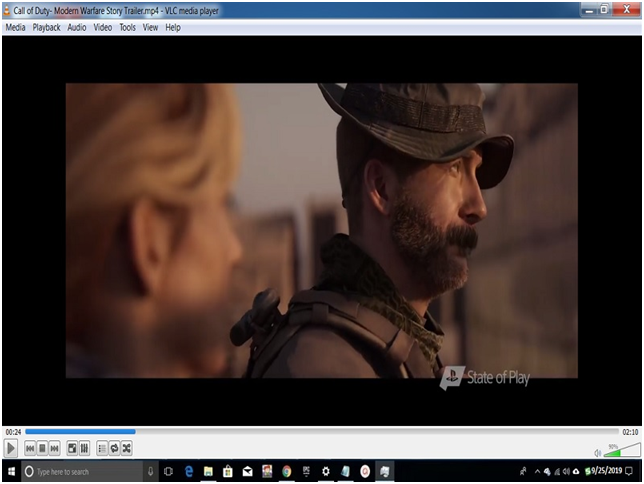This screenshot has width=644, height=484.
Task: Open the View menu
Action: point(150,28)
